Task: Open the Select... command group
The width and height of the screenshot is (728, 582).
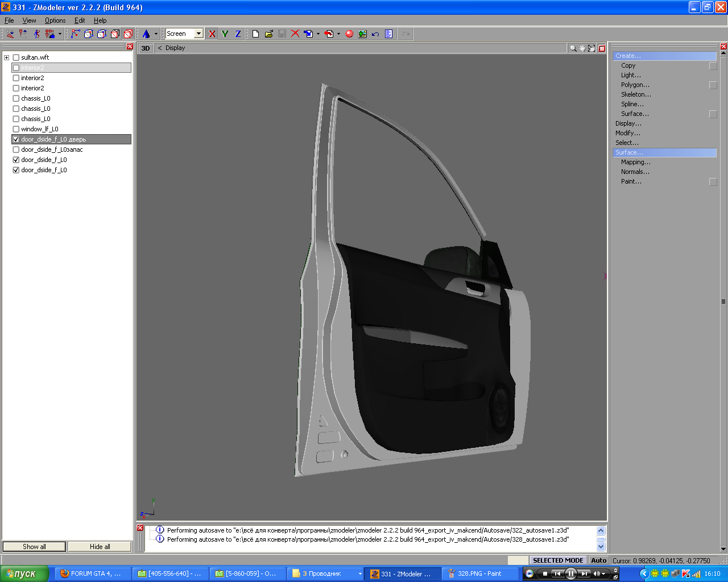Action: pyautogui.click(x=627, y=143)
